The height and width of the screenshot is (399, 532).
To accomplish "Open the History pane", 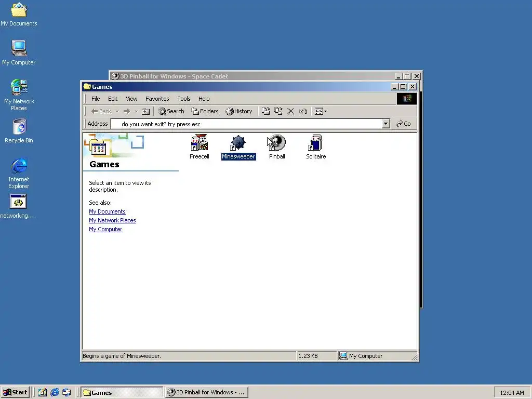I will tap(239, 111).
